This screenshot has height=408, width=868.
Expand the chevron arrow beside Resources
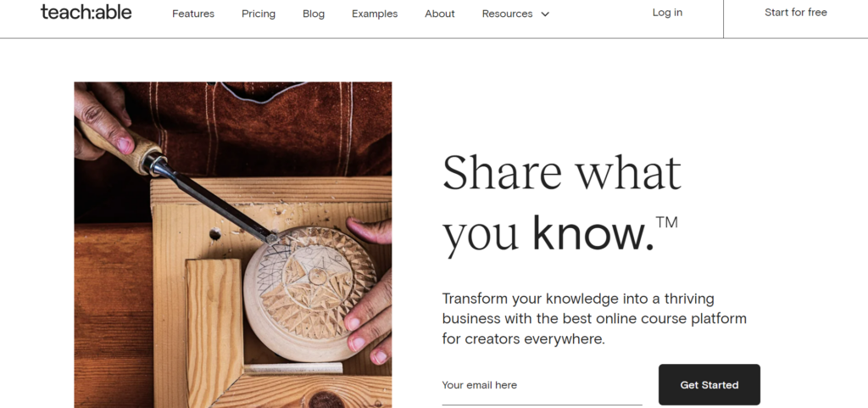(x=545, y=14)
